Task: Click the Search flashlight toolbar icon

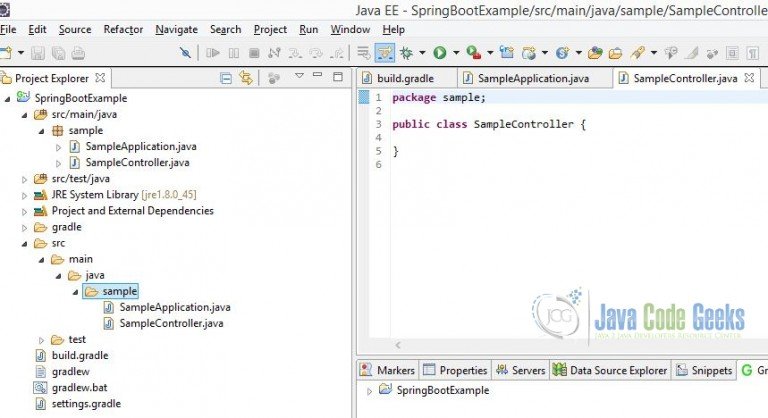Action: (638, 52)
